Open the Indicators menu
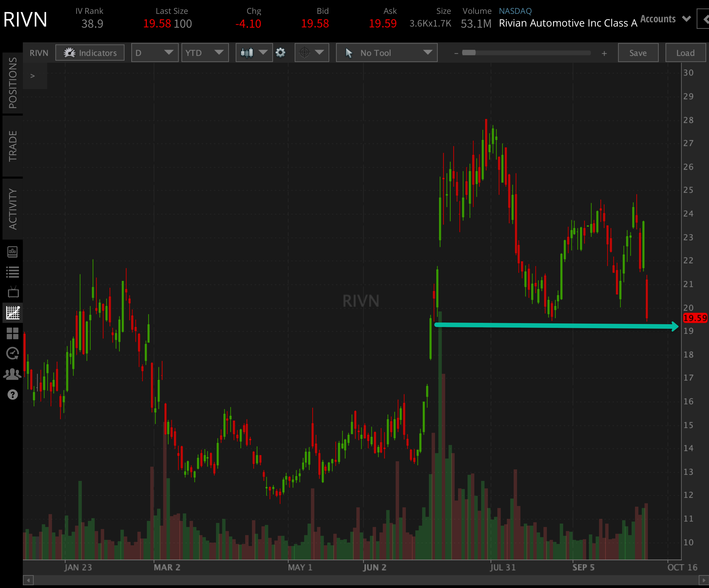709x588 pixels. (x=90, y=53)
